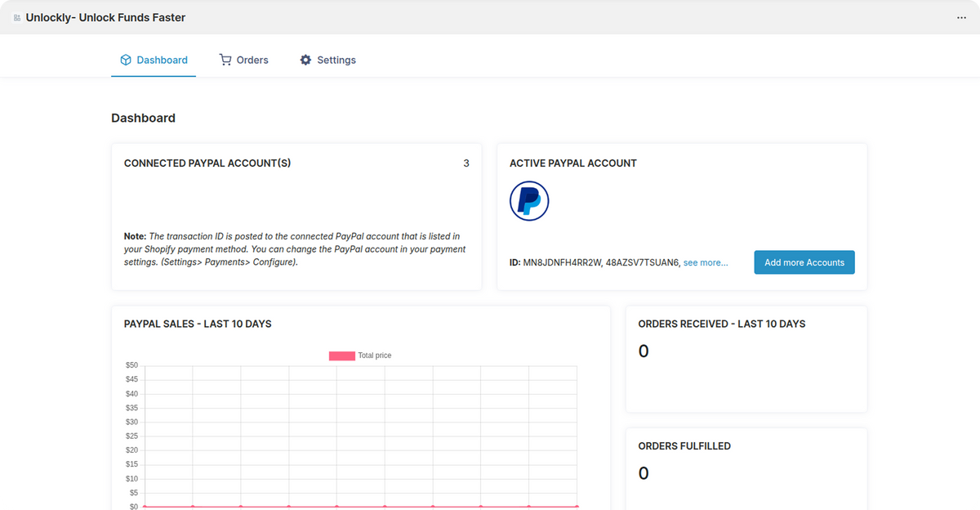The image size is (980, 510).
Task: Click the account ID MN8JDNFH4RR2W text
Action: [563, 262]
